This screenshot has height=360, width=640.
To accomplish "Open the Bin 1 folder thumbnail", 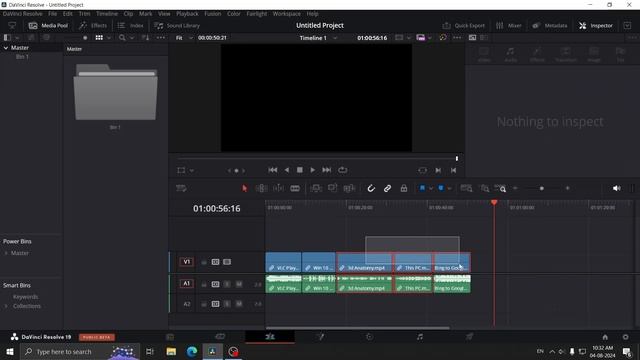I will (x=116, y=92).
